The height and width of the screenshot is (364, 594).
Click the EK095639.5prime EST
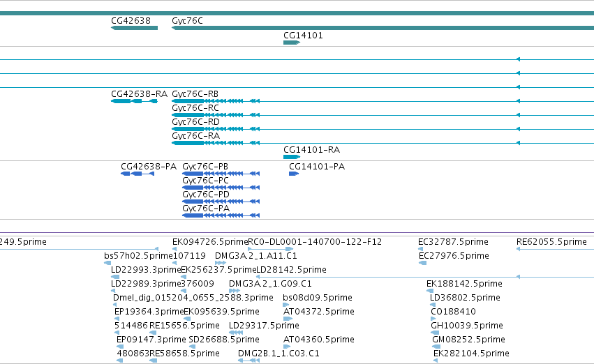(187, 319)
